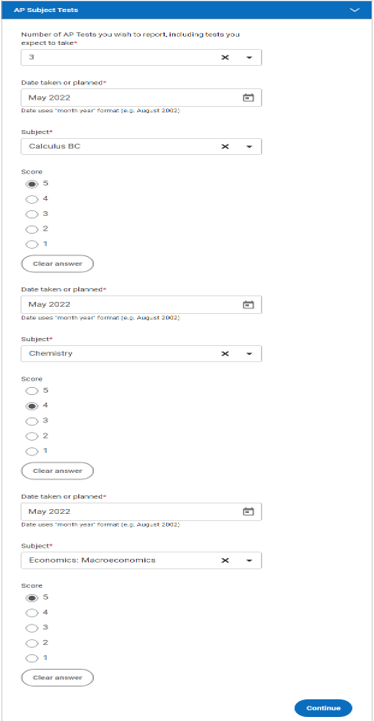Open calendar picker for Chemistry test date

coord(248,304)
